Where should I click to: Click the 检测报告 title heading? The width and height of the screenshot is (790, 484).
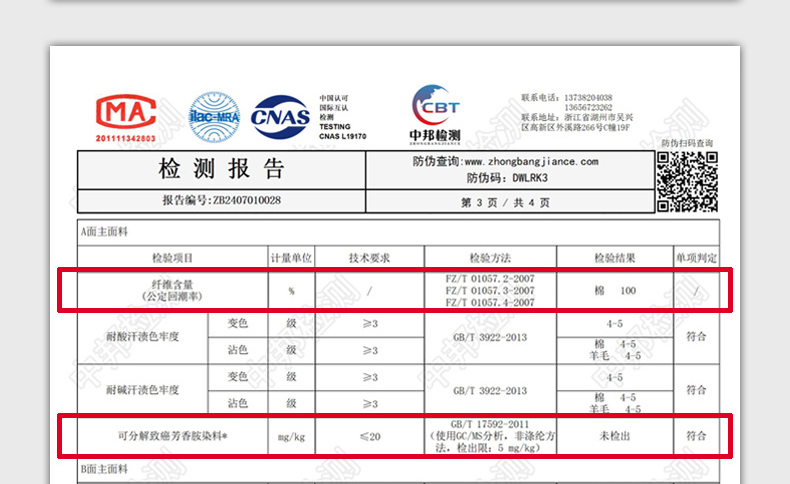(221, 168)
